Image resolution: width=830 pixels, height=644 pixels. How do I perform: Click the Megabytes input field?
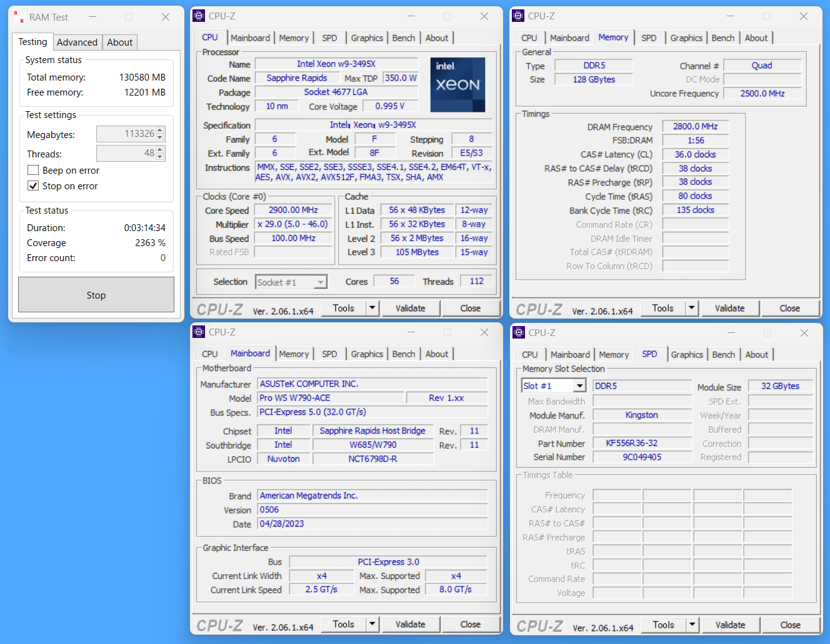[x=126, y=134]
